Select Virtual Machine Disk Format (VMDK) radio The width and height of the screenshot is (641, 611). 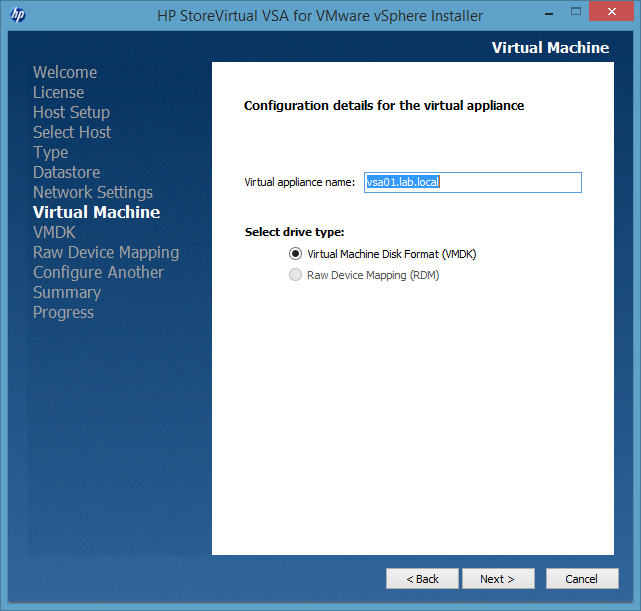(x=295, y=254)
